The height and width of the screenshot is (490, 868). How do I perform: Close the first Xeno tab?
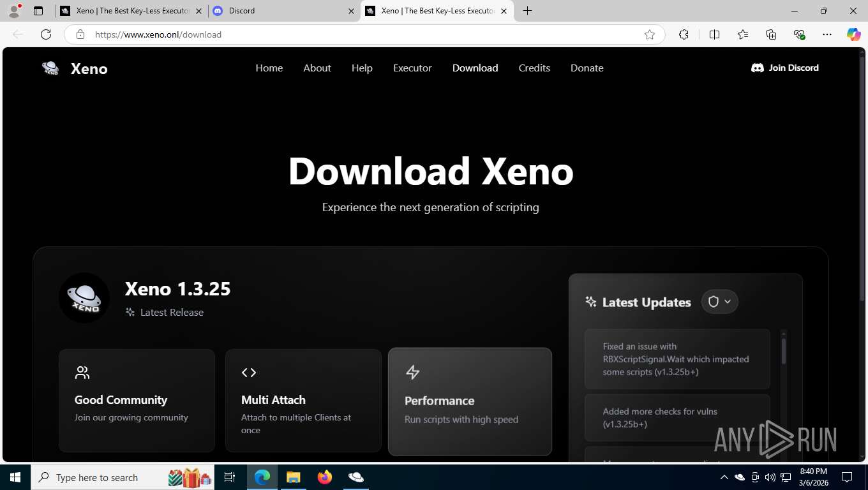(198, 11)
